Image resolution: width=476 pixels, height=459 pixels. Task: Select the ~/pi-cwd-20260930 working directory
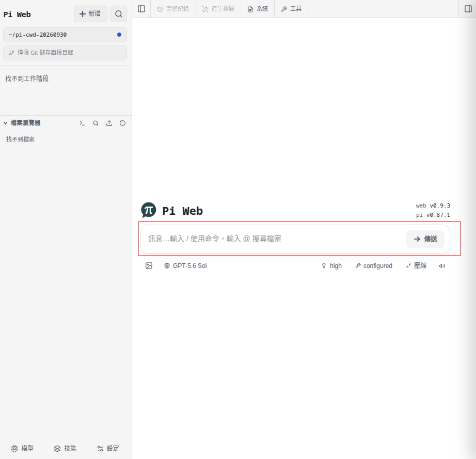[65, 35]
